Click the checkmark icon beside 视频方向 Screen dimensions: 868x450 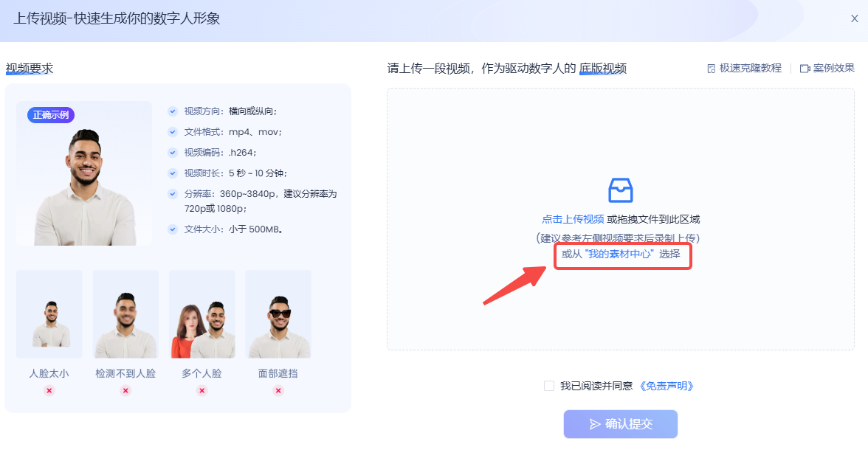[x=173, y=111]
